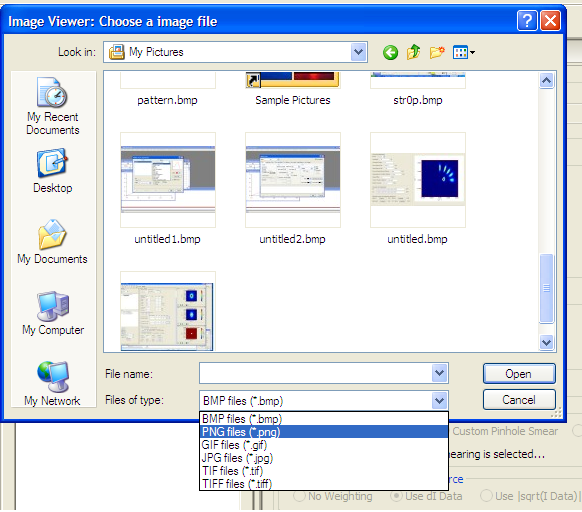Viewport: 582px width, 512px height.
Task: Open the My Network location
Action: coord(52,384)
